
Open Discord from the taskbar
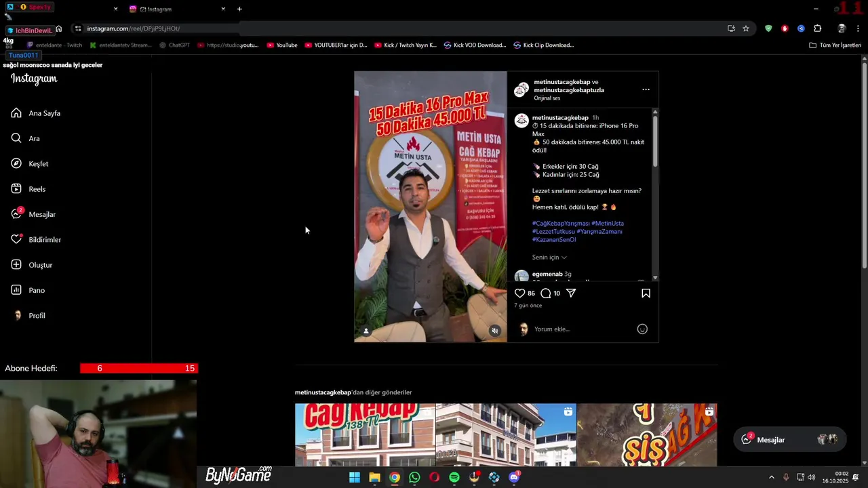click(514, 477)
